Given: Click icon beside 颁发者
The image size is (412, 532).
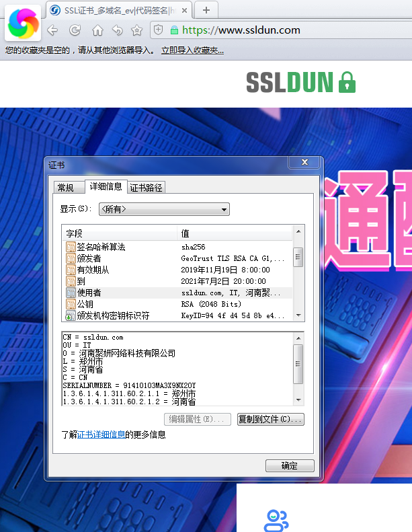Looking at the screenshot, I should 71,258.
